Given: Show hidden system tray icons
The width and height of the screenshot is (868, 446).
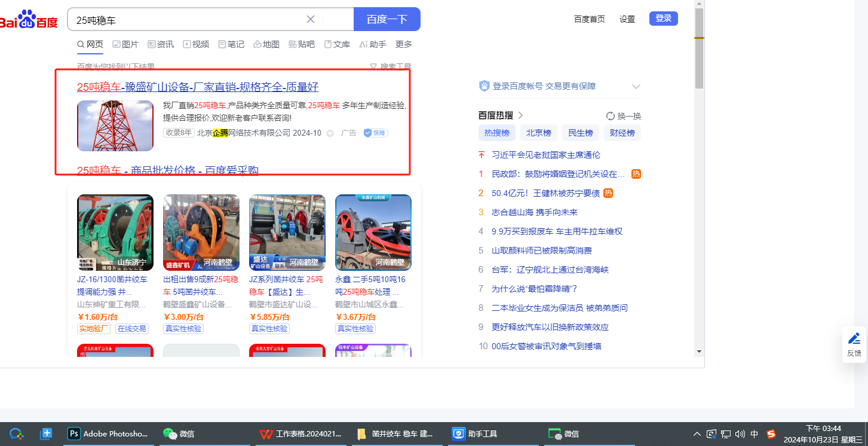Looking at the screenshot, I should coord(697,434).
